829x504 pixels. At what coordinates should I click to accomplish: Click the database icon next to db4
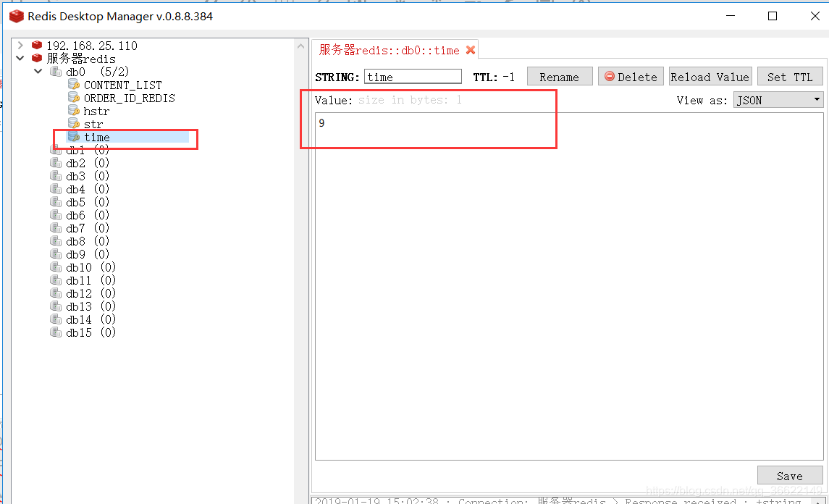pyautogui.click(x=56, y=189)
